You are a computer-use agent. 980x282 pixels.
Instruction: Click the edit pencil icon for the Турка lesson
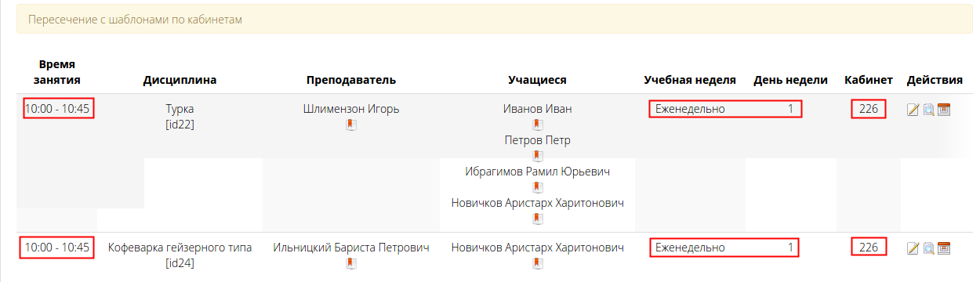point(913,110)
